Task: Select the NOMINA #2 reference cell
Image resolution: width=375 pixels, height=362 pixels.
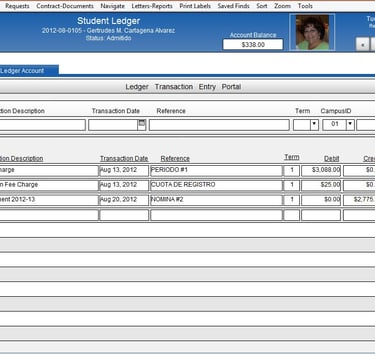Action: pyautogui.click(x=216, y=200)
